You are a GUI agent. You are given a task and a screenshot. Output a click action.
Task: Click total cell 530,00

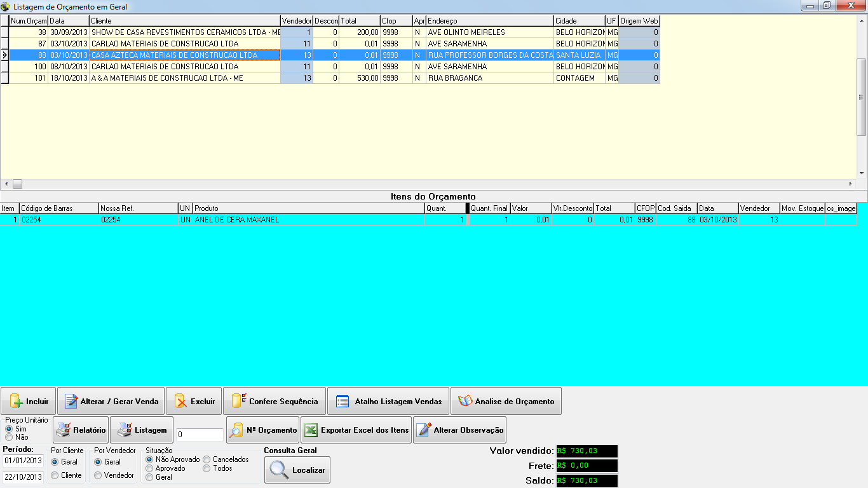pos(359,78)
